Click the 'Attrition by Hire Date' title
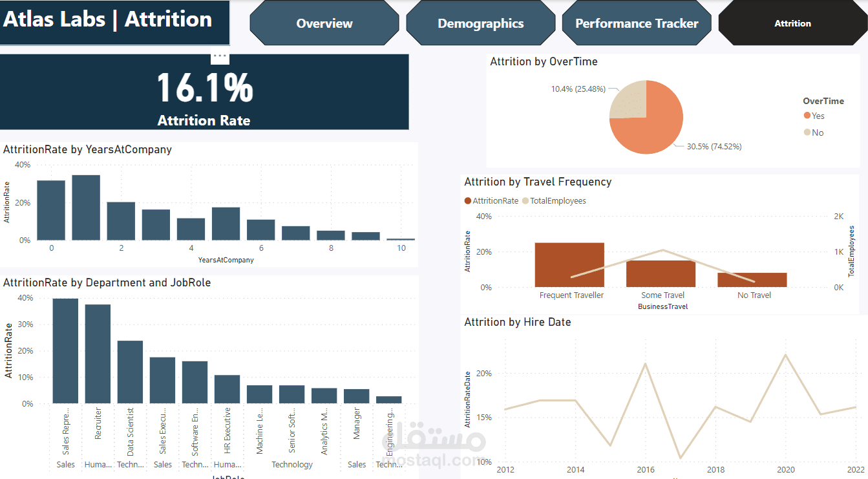 (518, 322)
